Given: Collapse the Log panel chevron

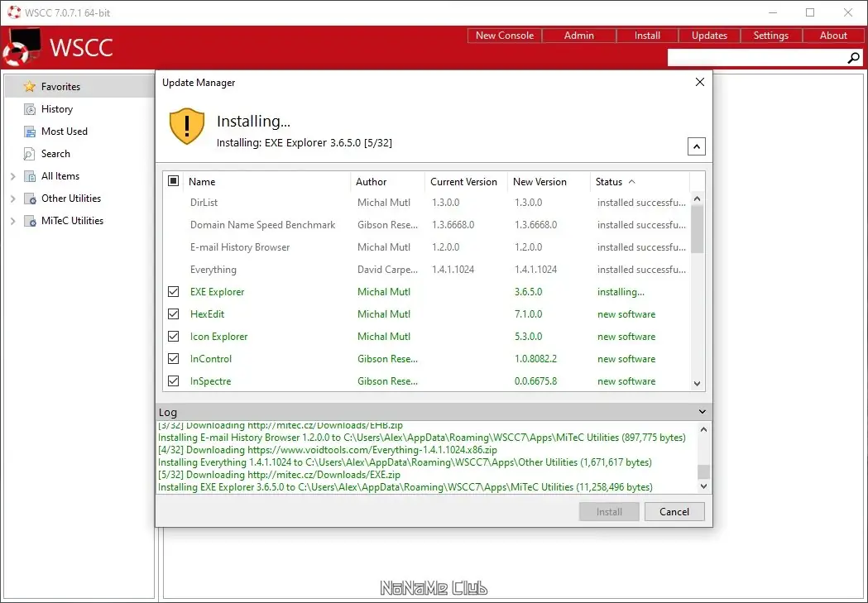Looking at the screenshot, I should pos(702,412).
